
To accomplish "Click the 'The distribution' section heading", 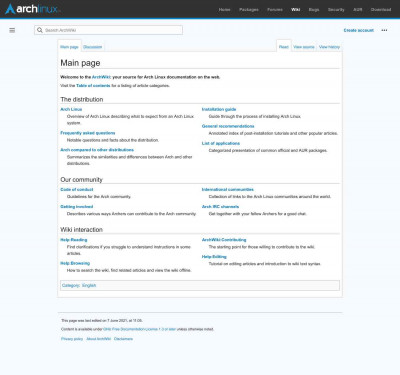I will (x=82, y=99).
